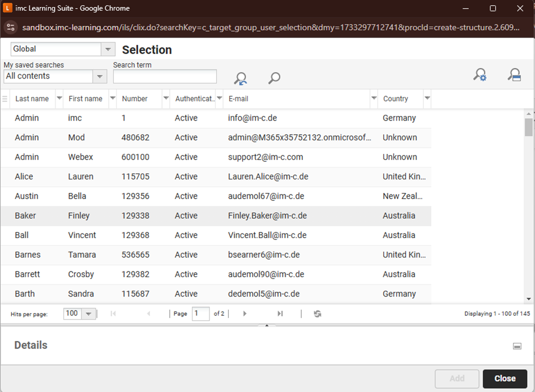Open the Authentication column filter arrow
The image size is (535, 392).
[x=219, y=98]
